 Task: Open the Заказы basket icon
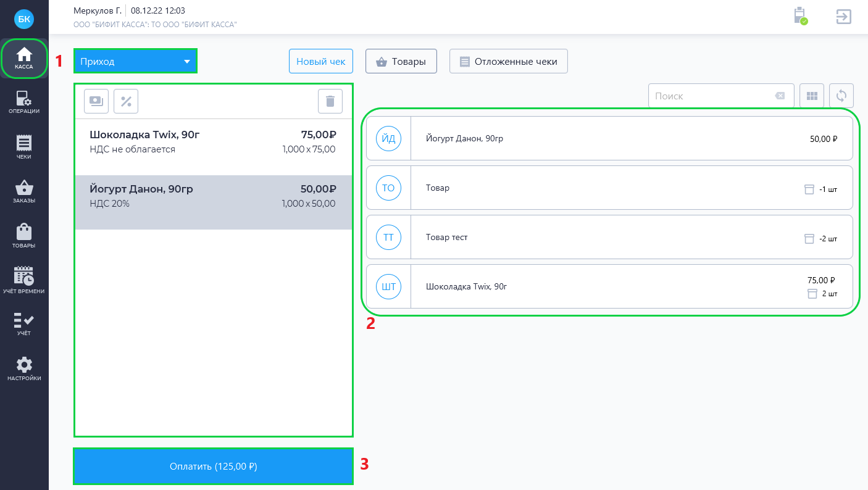click(24, 191)
